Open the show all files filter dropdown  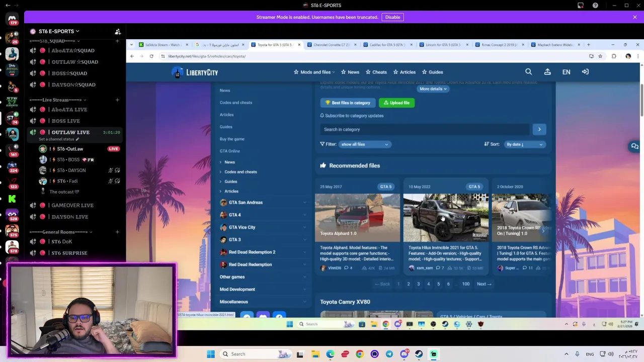coord(365,144)
